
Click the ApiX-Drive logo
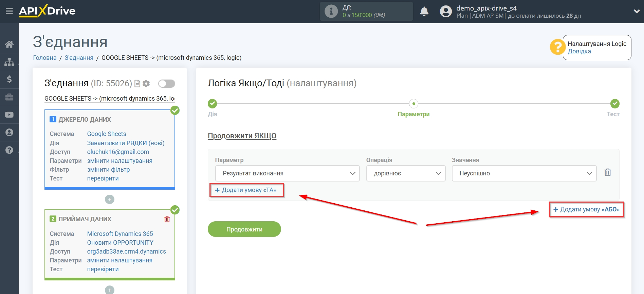[47, 11]
